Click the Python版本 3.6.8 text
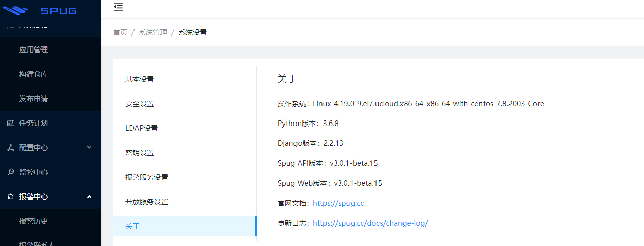Viewport: 644px width, 246px height. pyautogui.click(x=308, y=124)
